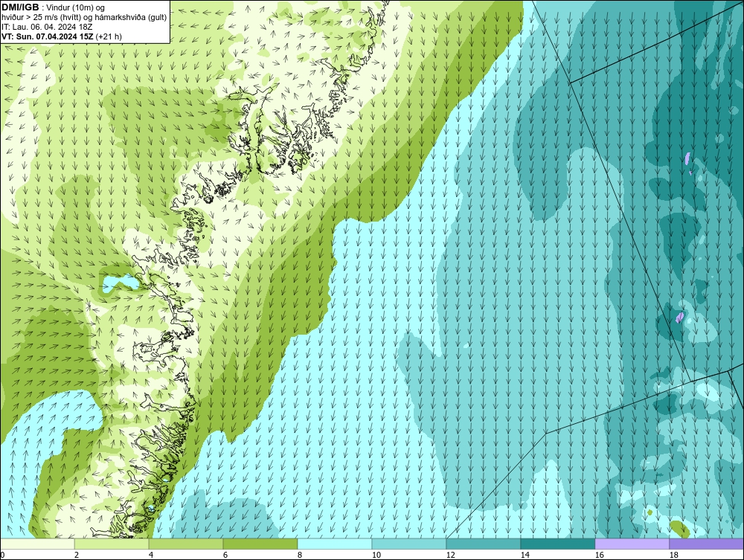
Task: Click the 2–4 m/s light green swatch
Action: 112,544
